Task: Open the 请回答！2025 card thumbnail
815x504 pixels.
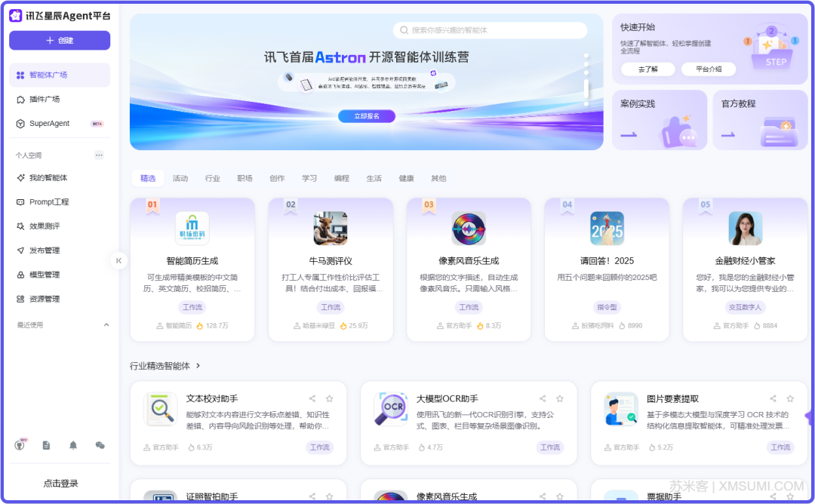Action: tap(607, 228)
